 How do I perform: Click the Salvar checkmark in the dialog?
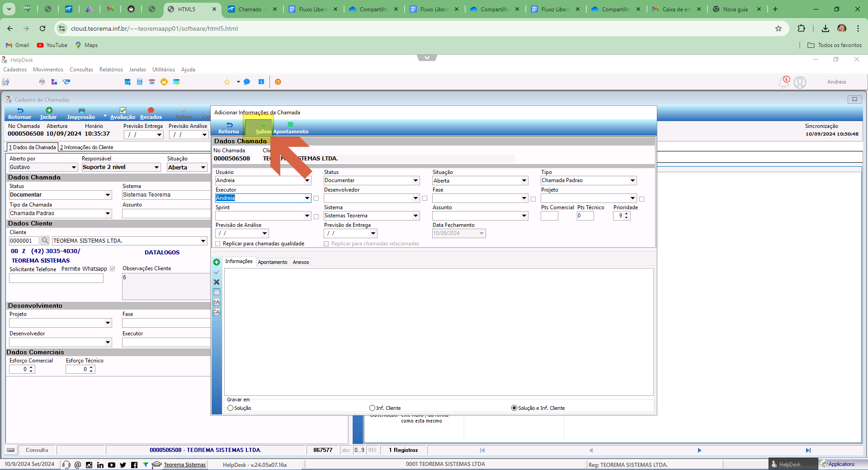[264, 128]
